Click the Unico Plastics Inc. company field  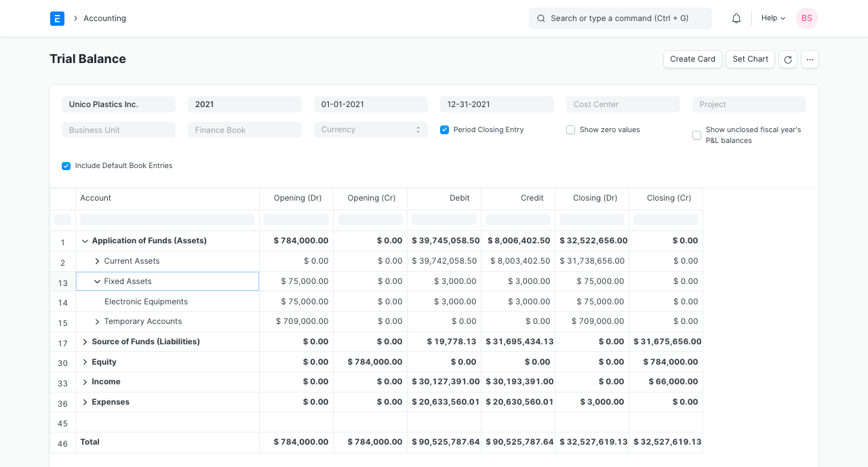pyautogui.click(x=118, y=104)
